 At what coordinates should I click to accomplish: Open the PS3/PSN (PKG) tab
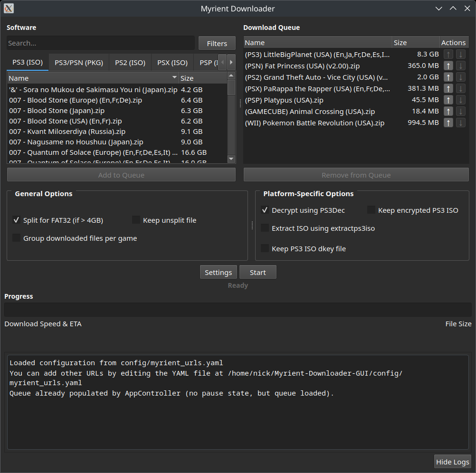tap(79, 62)
